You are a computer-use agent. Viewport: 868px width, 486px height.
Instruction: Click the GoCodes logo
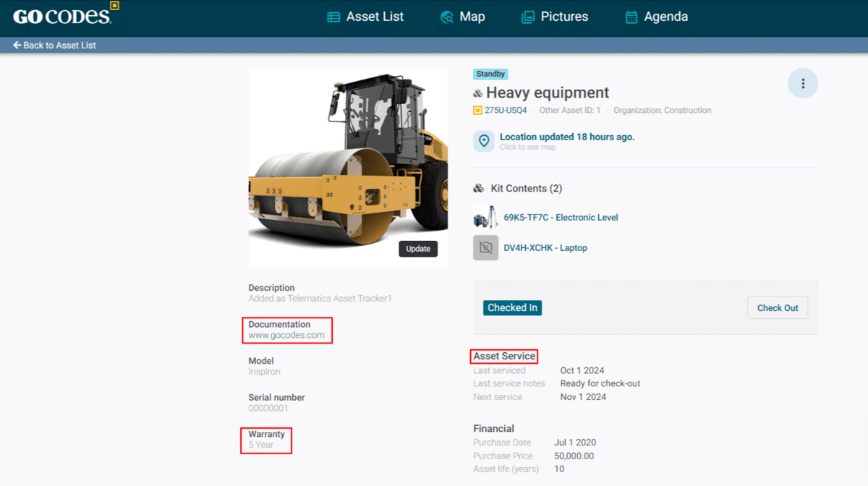tap(65, 16)
